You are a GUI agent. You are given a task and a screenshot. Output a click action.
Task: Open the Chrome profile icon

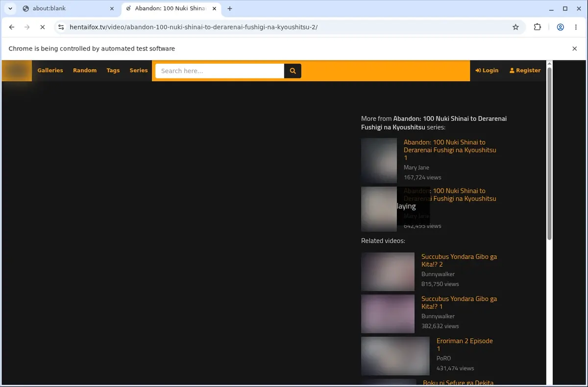pos(560,27)
